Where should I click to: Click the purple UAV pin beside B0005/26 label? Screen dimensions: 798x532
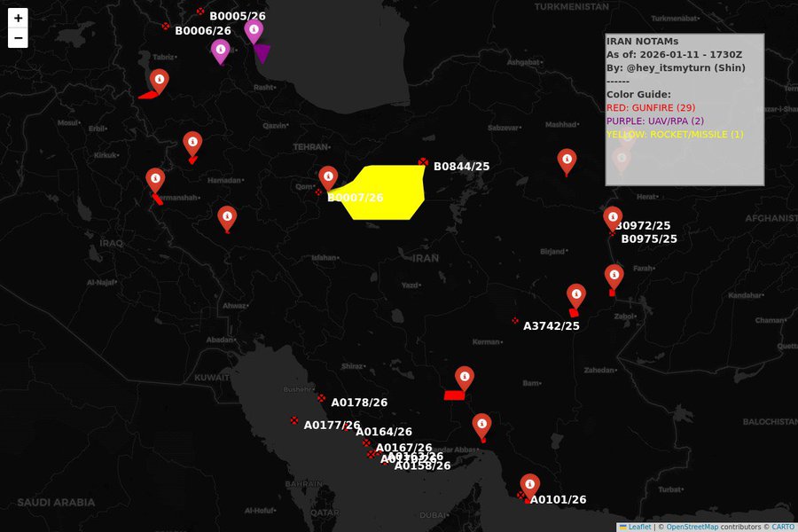pyautogui.click(x=254, y=32)
